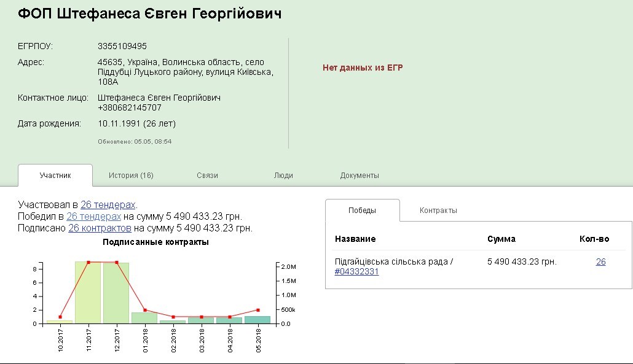
Task: Select the 12.2017 bar in the chart
Action: [x=116, y=293]
